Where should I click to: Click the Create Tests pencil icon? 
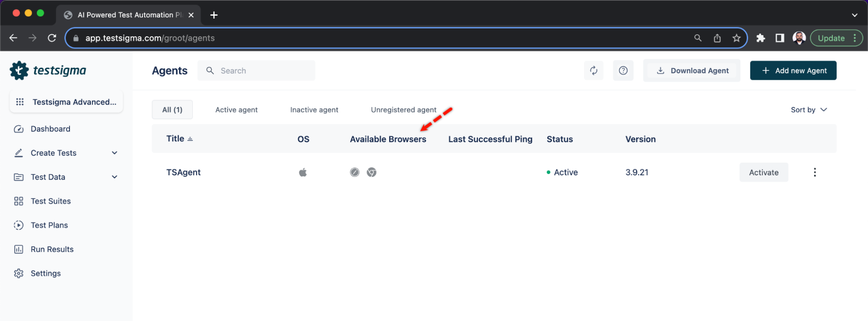pos(19,153)
